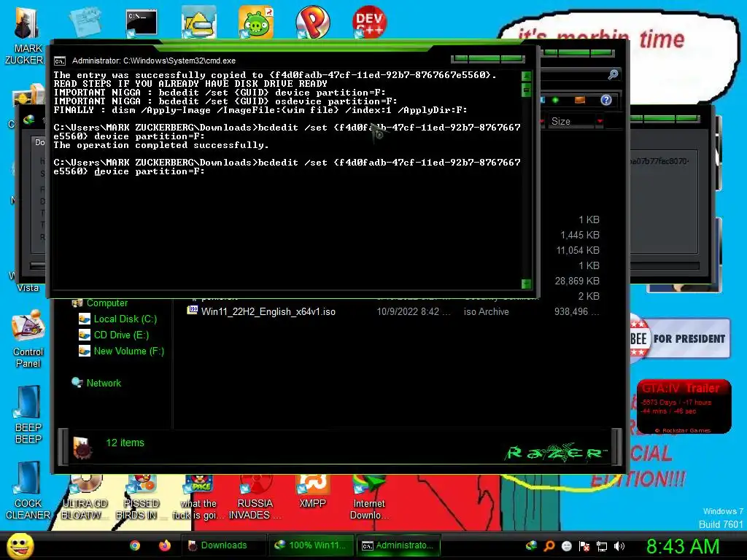Launch the command prompt desktop shortcut
The width and height of the screenshot is (747, 560).
coord(142,23)
